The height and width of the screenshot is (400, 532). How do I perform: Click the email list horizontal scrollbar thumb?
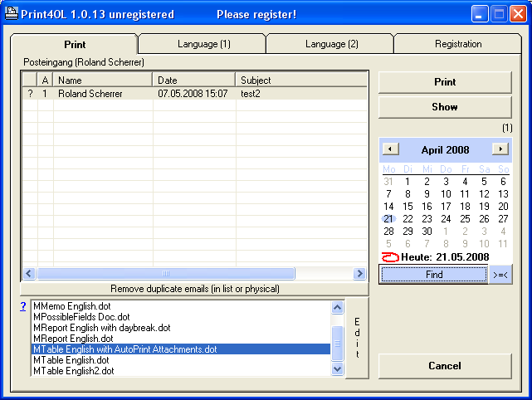166,274
